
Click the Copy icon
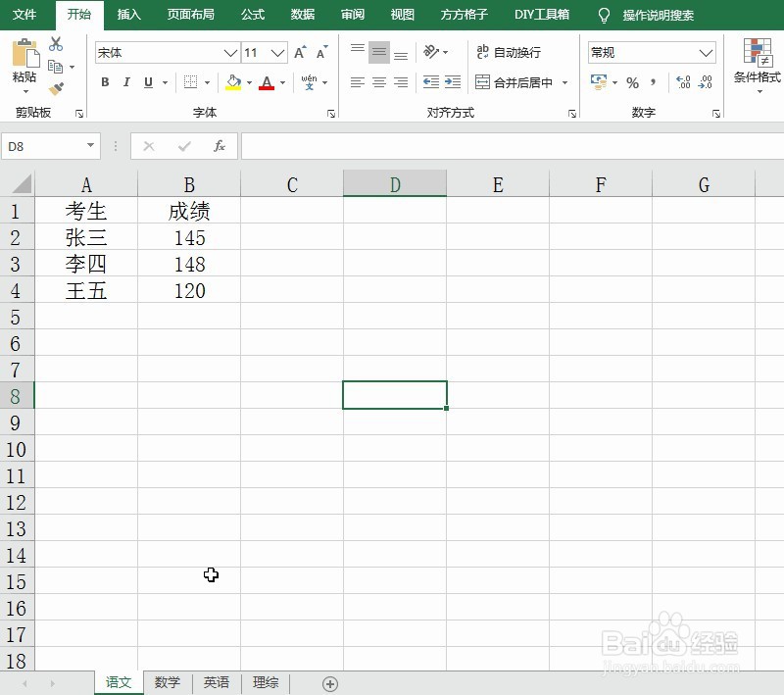56,66
